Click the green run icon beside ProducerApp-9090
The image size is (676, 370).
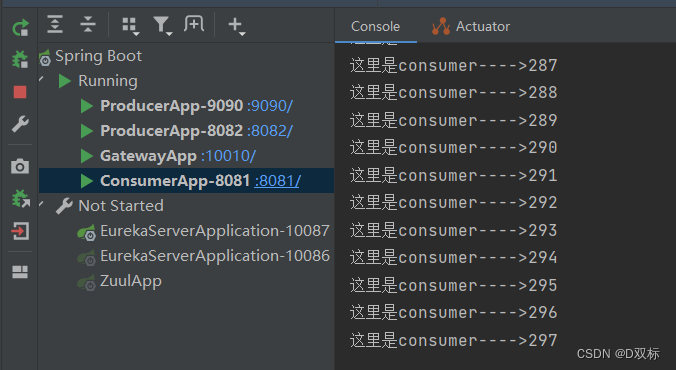[x=87, y=106]
